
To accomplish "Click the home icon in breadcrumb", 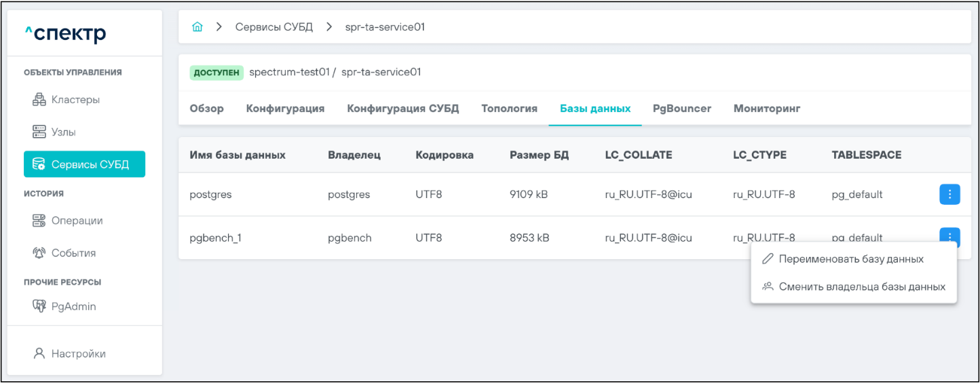I will (x=197, y=27).
